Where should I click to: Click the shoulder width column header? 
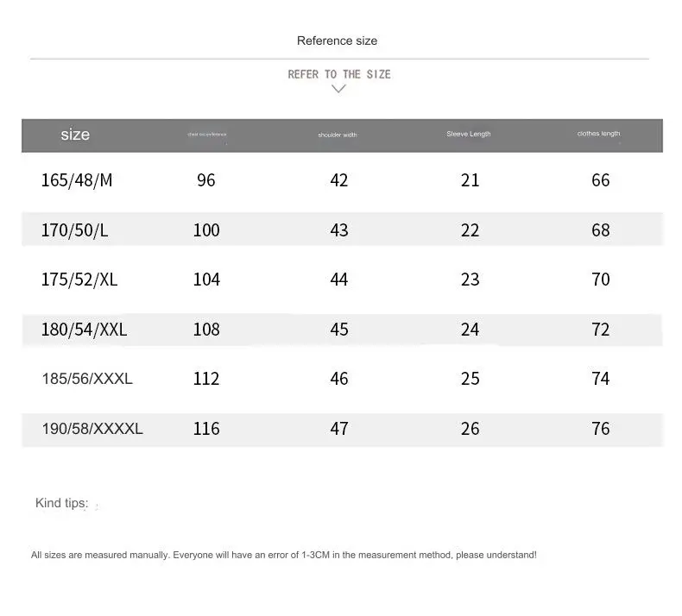click(x=338, y=135)
